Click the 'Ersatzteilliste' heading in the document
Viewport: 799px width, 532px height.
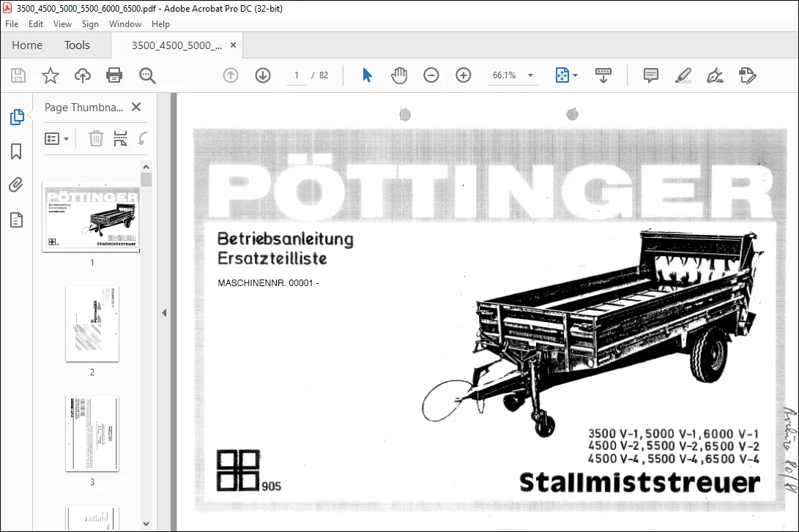(272, 258)
